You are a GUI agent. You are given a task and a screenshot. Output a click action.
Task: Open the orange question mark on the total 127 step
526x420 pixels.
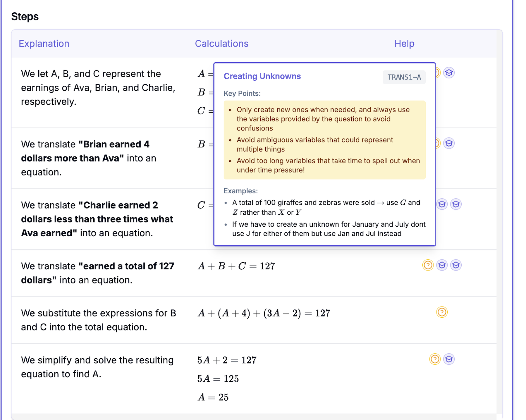[x=428, y=265]
